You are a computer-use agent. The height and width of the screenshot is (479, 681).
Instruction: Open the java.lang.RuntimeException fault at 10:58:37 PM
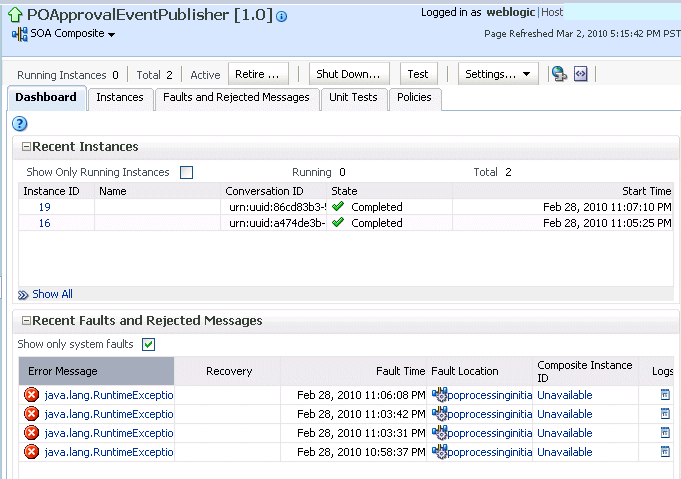pyautogui.click(x=109, y=453)
